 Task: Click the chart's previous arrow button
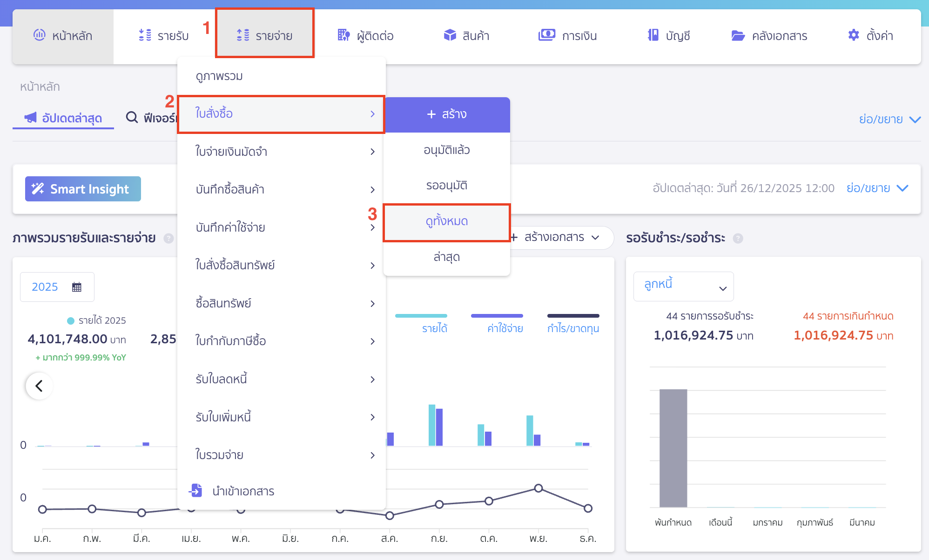click(39, 386)
